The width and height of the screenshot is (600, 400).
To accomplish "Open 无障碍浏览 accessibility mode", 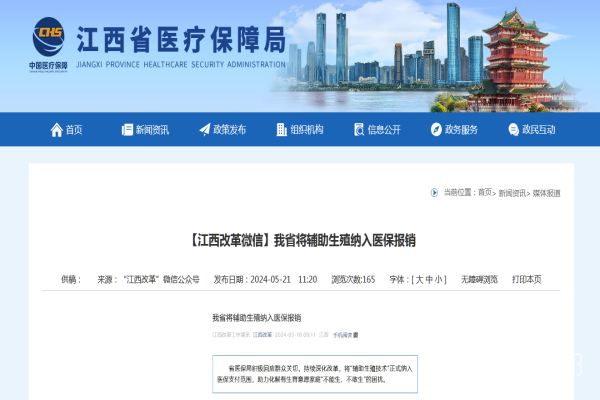I will click(478, 280).
